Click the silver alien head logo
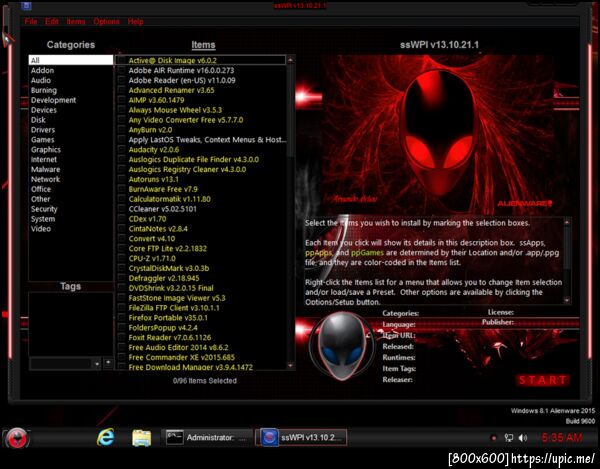The width and height of the screenshot is (600, 469). 341,347
